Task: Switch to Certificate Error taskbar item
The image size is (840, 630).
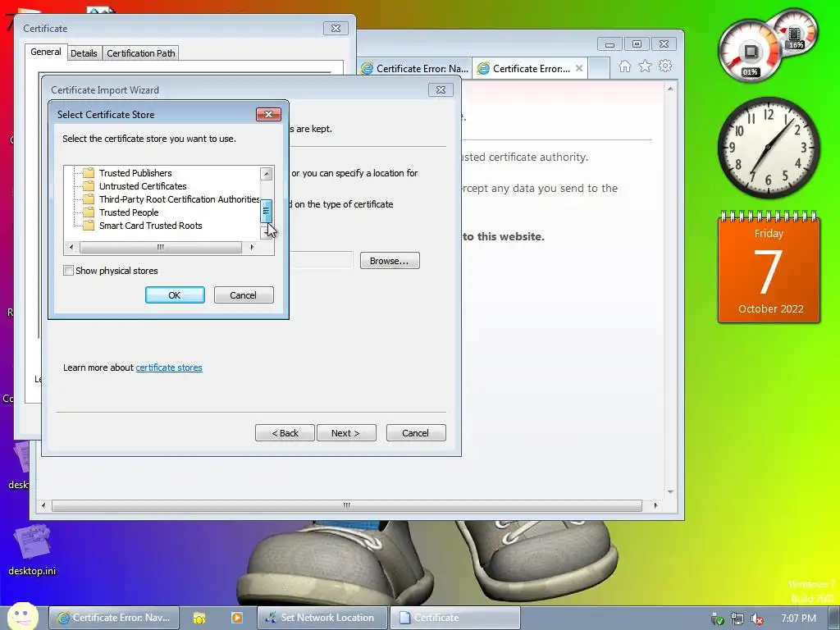Action: point(114,618)
